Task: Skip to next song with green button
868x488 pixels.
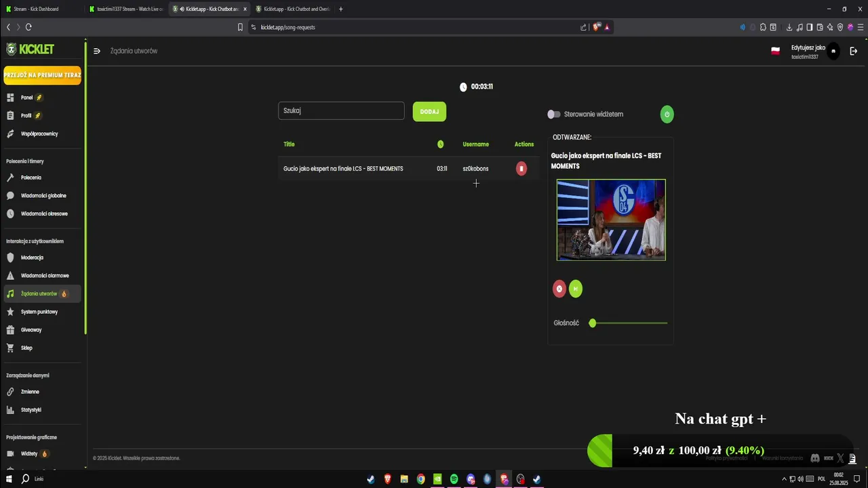Action: coord(576,289)
